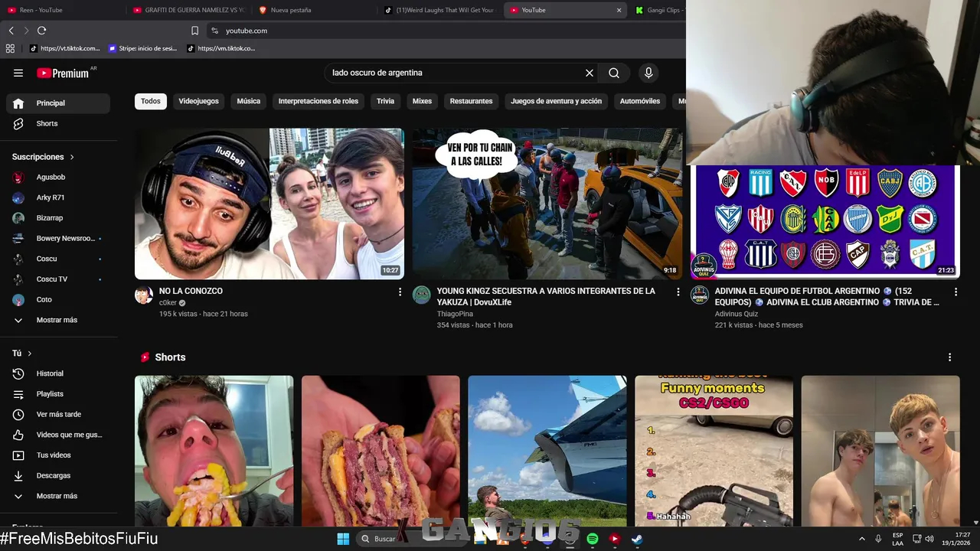Open Descargas in the sidebar

[58, 475]
